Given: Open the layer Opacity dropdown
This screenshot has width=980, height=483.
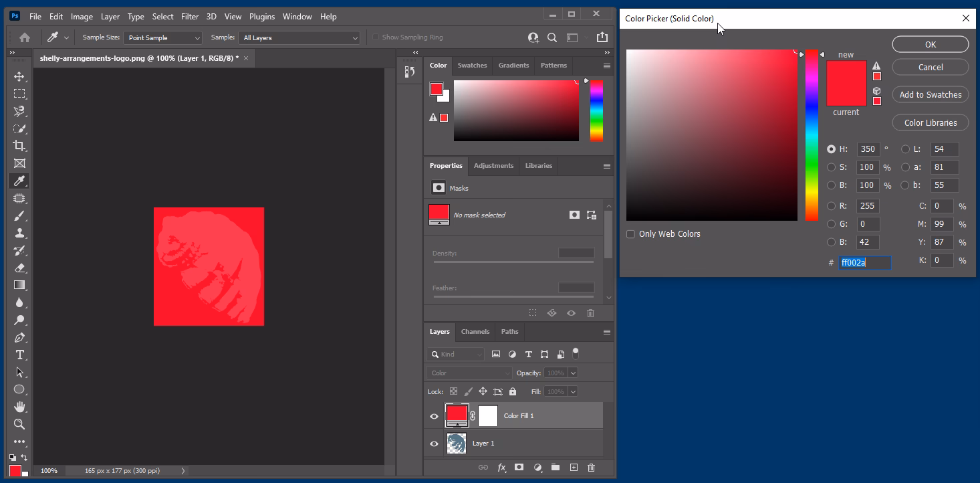Looking at the screenshot, I should coord(572,373).
